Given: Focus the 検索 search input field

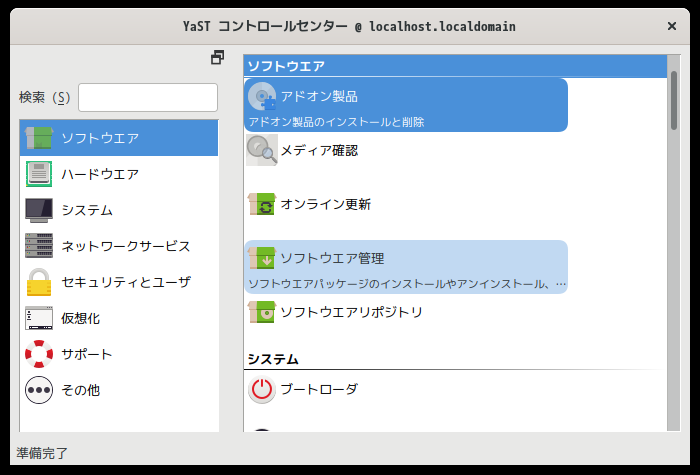Looking at the screenshot, I should point(148,97).
